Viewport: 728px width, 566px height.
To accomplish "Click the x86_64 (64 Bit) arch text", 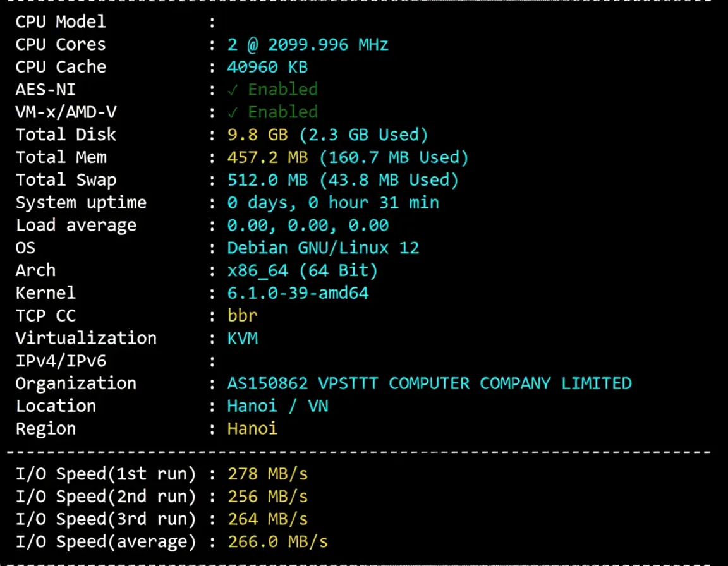I will pyautogui.click(x=302, y=270).
